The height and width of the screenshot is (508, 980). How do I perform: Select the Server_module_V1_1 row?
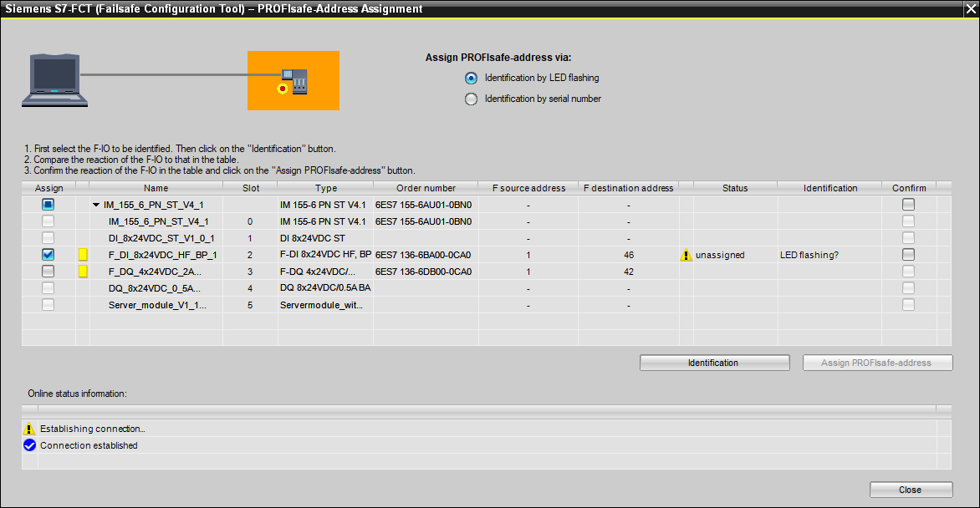point(157,305)
